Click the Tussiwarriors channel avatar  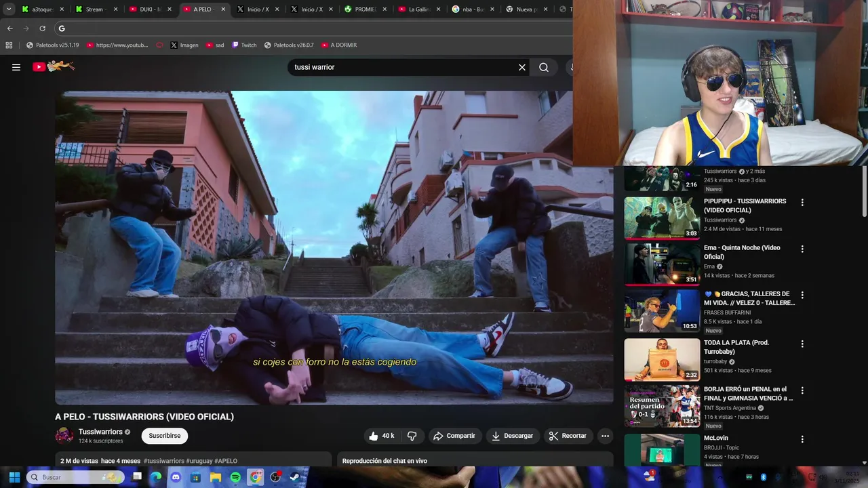click(64, 435)
